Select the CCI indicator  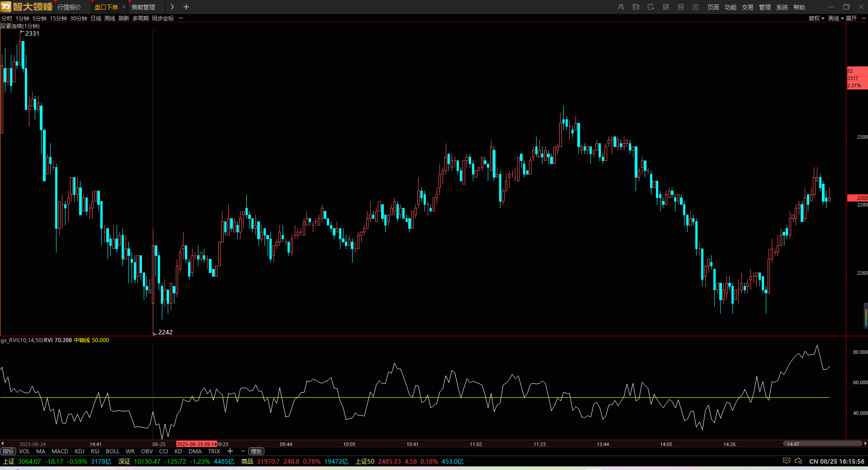tap(164, 451)
